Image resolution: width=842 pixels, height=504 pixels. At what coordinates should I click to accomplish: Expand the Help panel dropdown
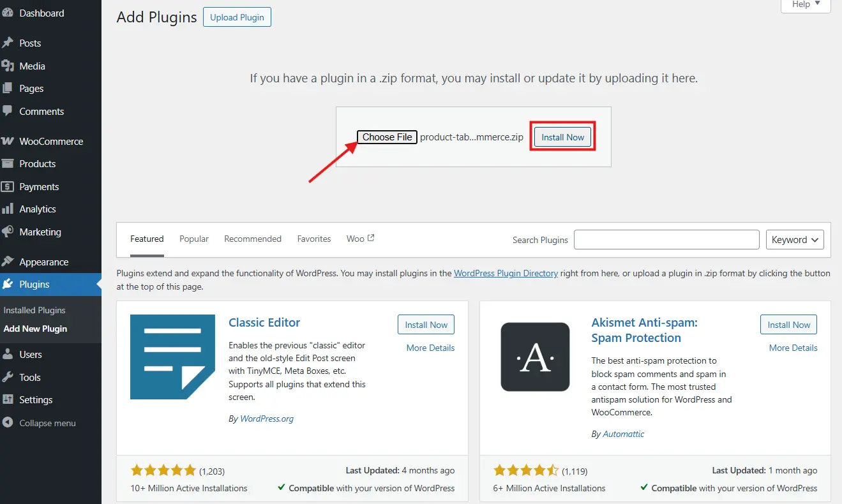(806, 4)
